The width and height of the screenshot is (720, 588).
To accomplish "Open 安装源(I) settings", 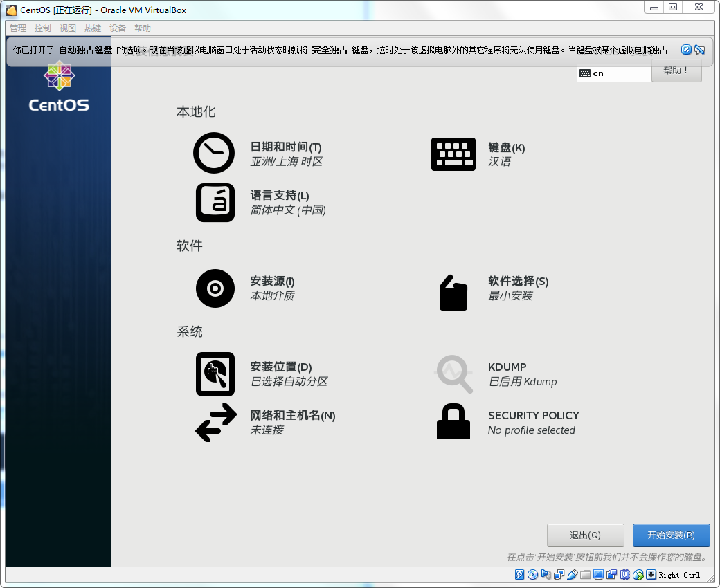I will 272,281.
